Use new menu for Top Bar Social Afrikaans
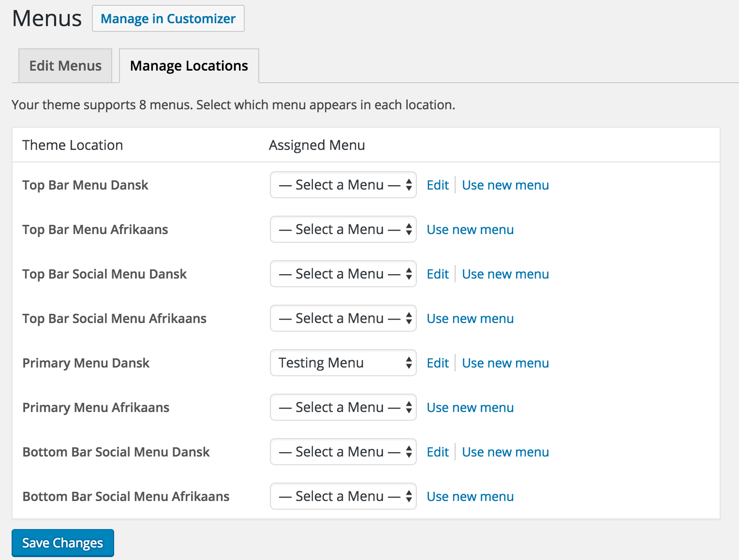The width and height of the screenshot is (739, 560). pos(470,319)
